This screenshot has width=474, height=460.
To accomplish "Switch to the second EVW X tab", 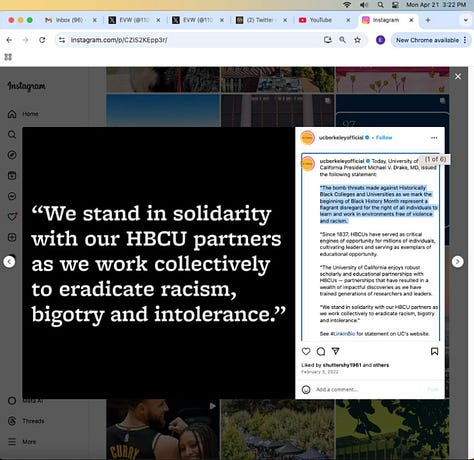I will (x=198, y=20).
